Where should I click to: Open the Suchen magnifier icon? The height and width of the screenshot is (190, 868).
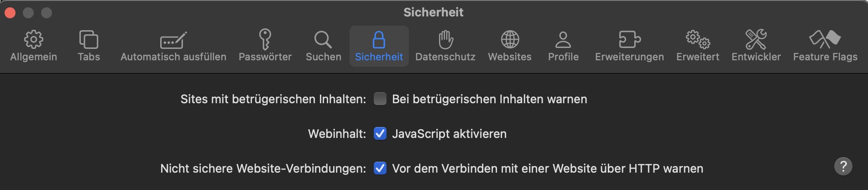point(323,40)
